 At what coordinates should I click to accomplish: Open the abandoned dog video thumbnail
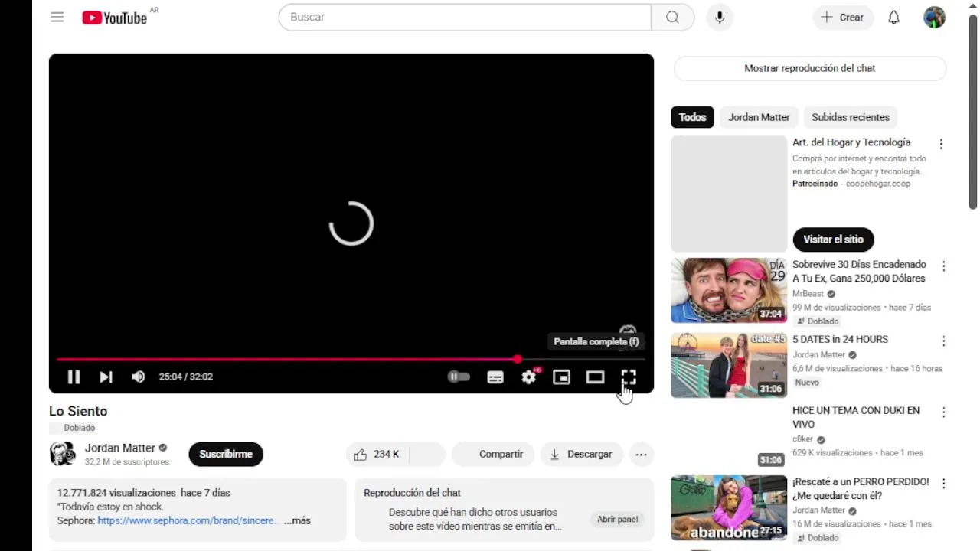729,507
